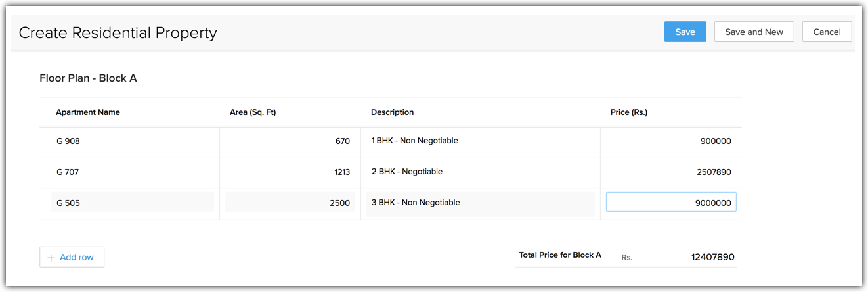The image size is (868, 292).
Task: Select the G 908 apartment name cell
Action: tap(129, 141)
